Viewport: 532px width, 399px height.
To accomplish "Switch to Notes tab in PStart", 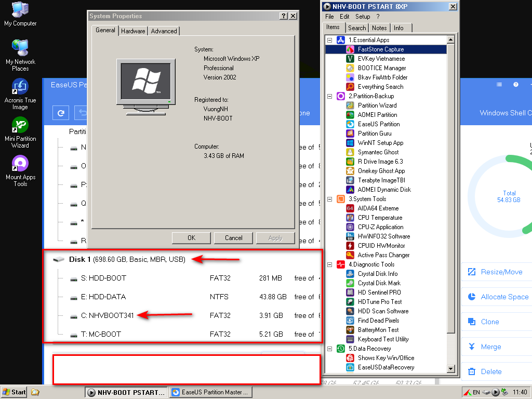I will coord(379,28).
